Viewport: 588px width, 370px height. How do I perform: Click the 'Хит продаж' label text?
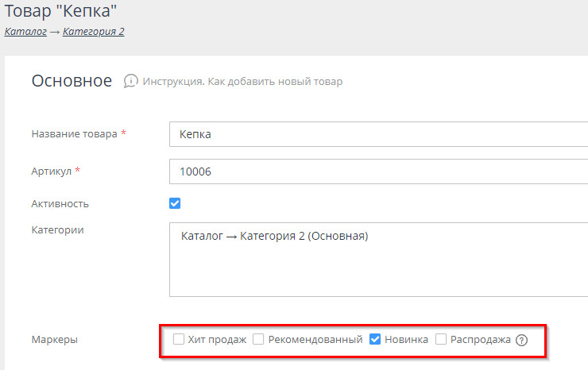coord(217,339)
